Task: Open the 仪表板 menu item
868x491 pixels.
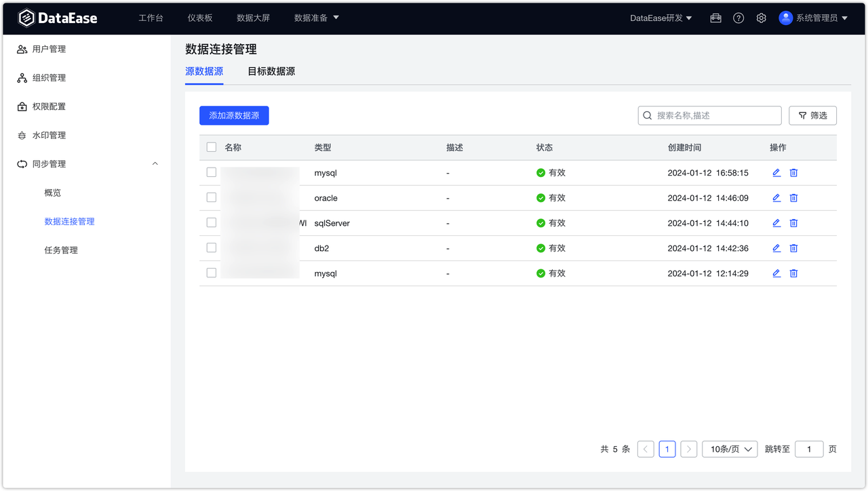Action: (200, 18)
